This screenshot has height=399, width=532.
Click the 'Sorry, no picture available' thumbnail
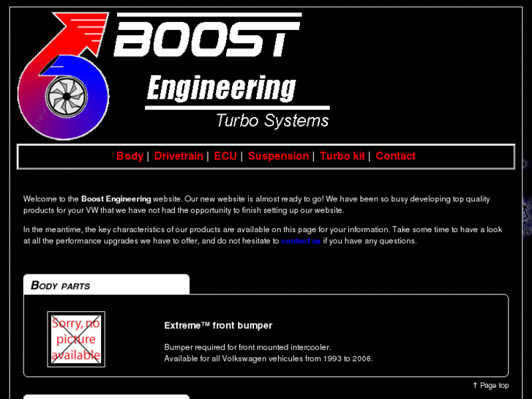pos(76,339)
